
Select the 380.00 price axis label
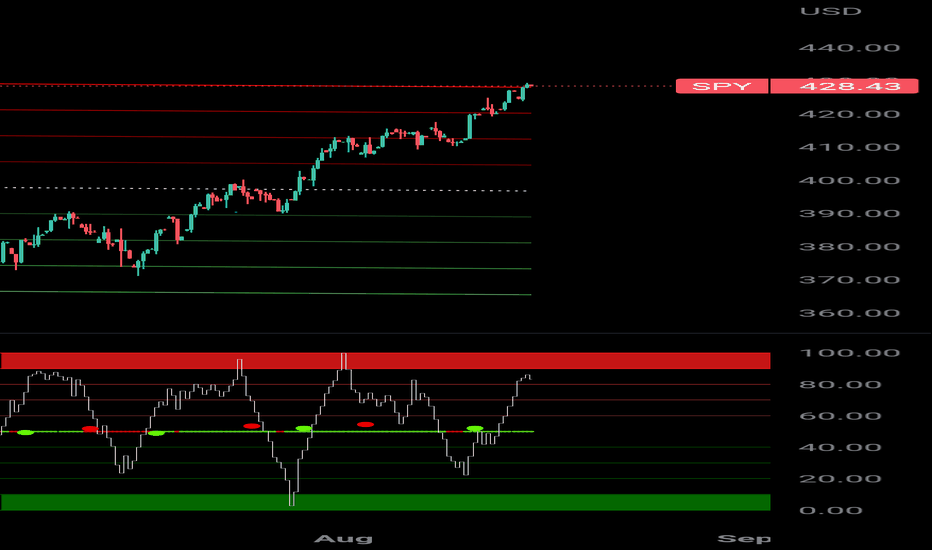click(849, 247)
